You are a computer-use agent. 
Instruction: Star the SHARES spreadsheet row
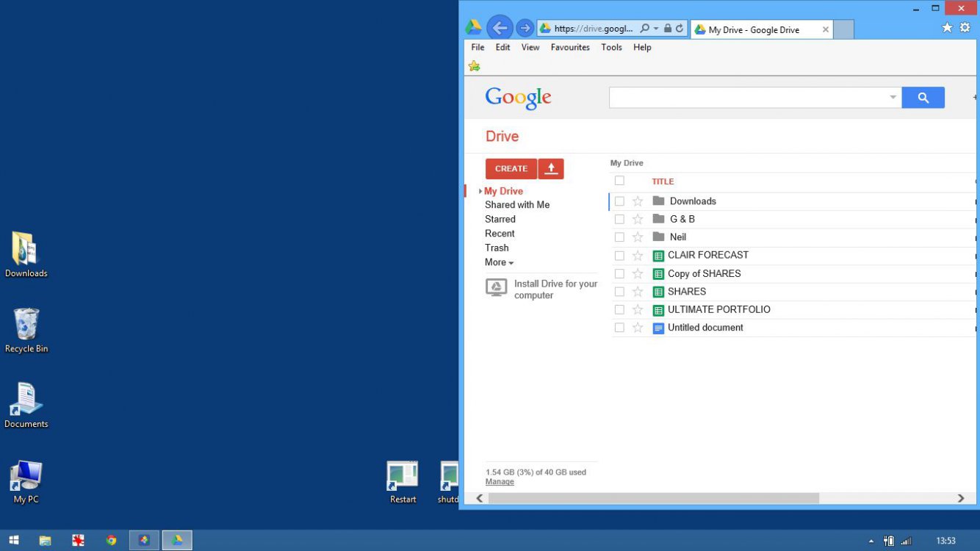pyautogui.click(x=638, y=292)
